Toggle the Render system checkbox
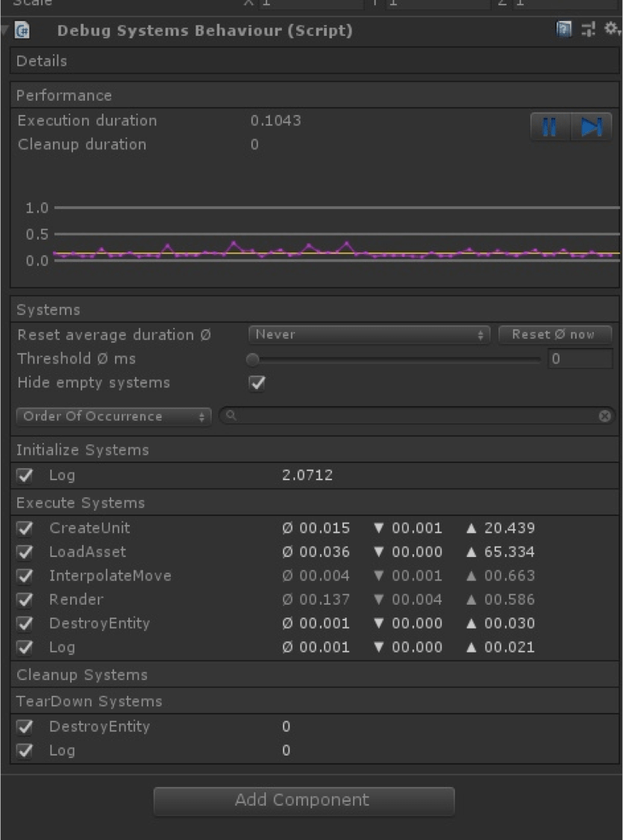Image resolution: width=623 pixels, height=840 pixels. (x=25, y=600)
